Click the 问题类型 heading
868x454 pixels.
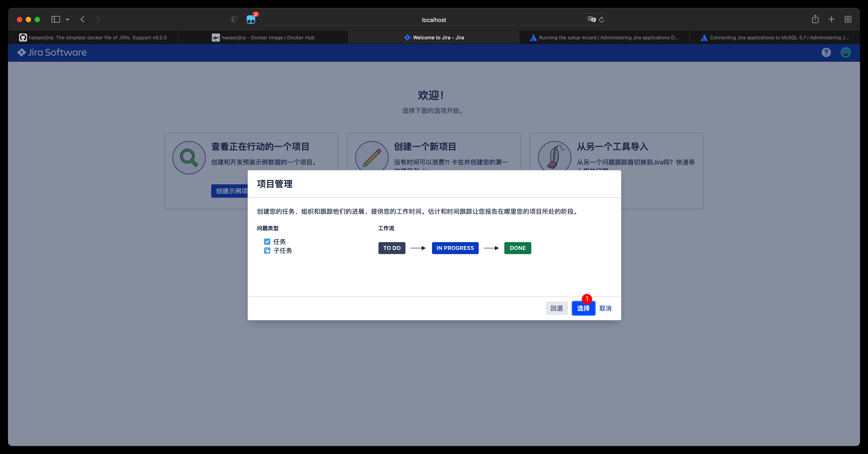pos(268,228)
